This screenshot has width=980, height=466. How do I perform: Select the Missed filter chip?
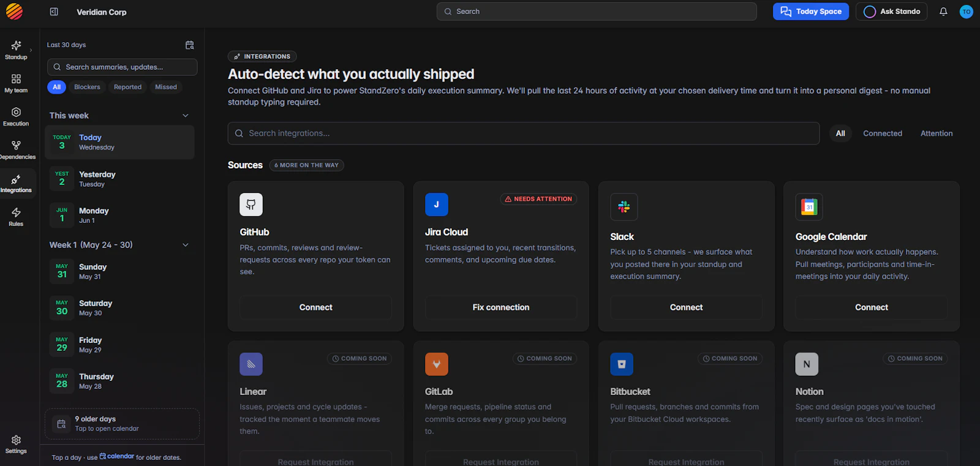pos(166,87)
